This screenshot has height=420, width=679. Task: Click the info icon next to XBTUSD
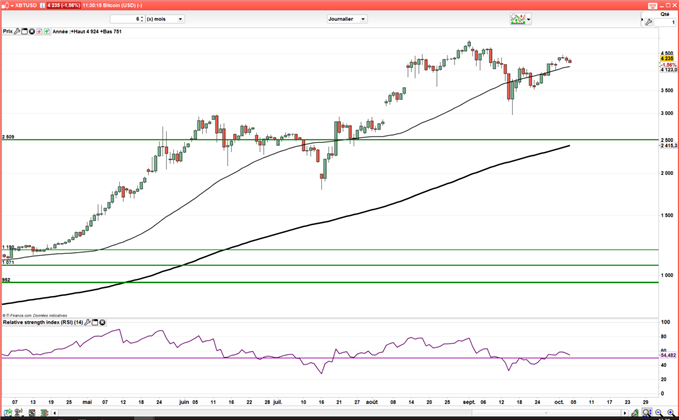pos(42,6)
